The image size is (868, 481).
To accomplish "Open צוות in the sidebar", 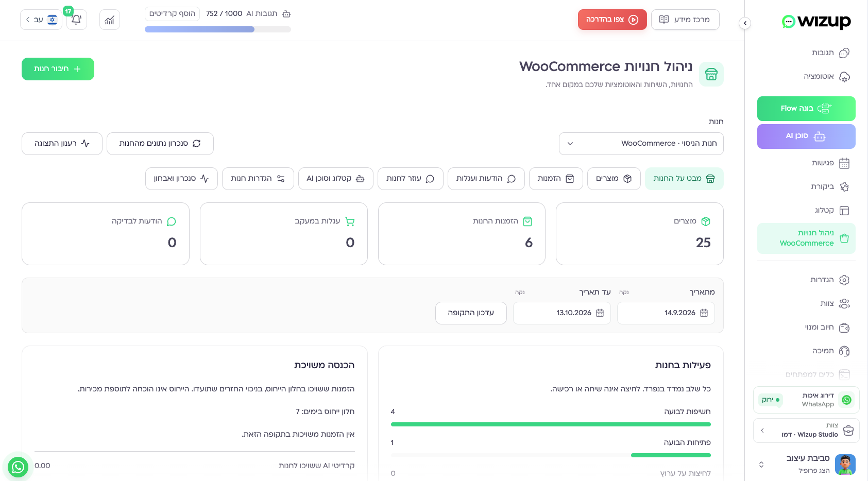I will [806, 304].
